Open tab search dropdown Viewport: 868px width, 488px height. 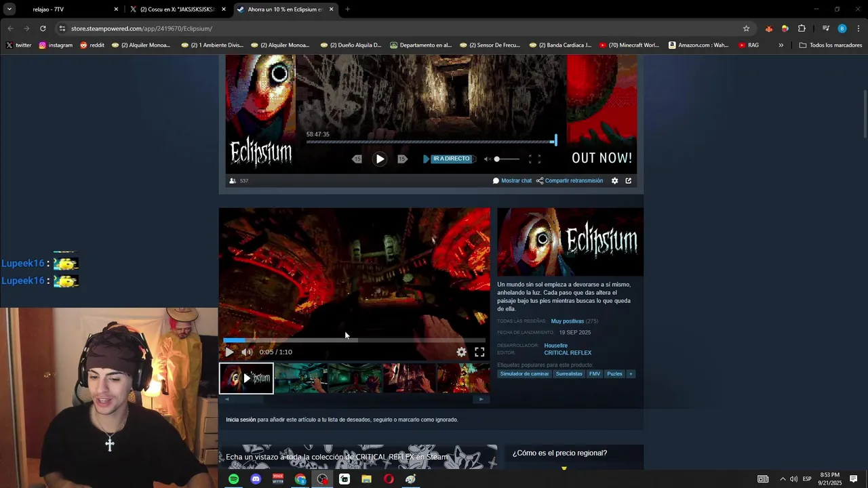pyautogui.click(x=9, y=9)
